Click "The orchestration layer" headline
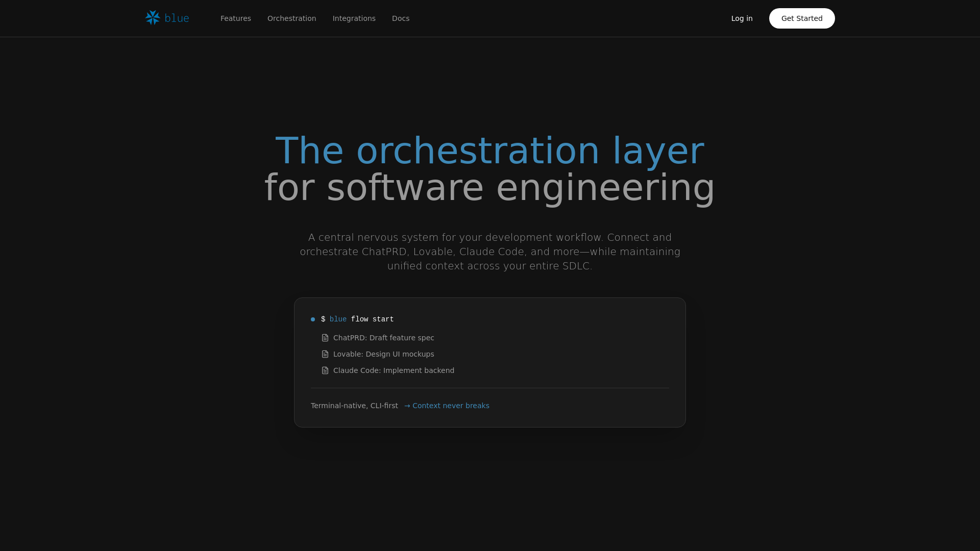The width and height of the screenshot is (980, 551). pyautogui.click(x=490, y=151)
